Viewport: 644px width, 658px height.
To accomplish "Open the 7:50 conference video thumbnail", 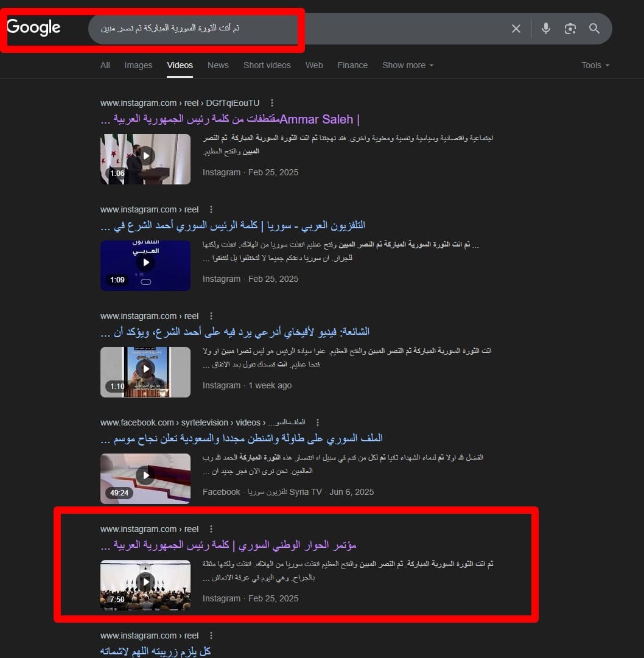I will point(145,586).
